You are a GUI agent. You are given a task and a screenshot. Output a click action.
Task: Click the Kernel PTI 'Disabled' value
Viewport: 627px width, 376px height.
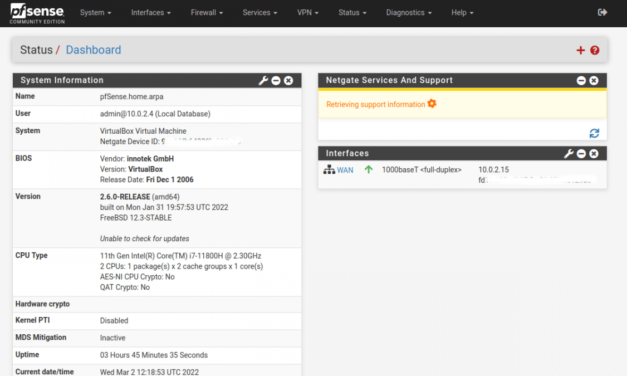click(114, 320)
